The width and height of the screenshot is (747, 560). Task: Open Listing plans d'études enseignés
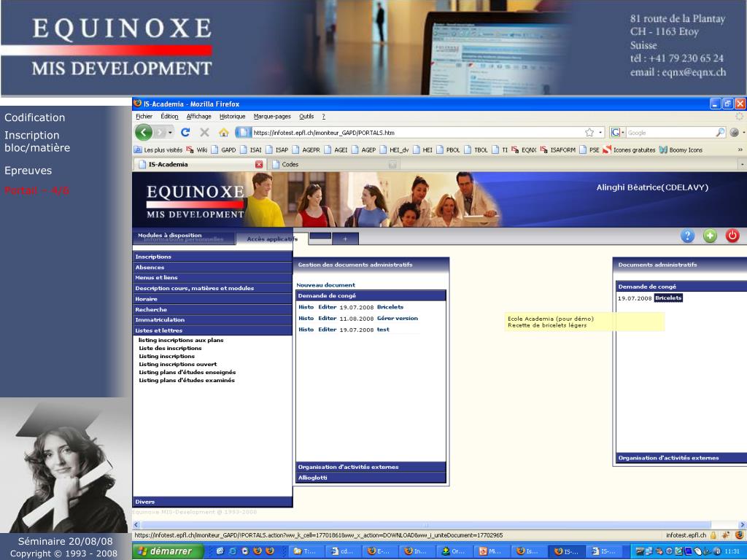tap(187, 373)
